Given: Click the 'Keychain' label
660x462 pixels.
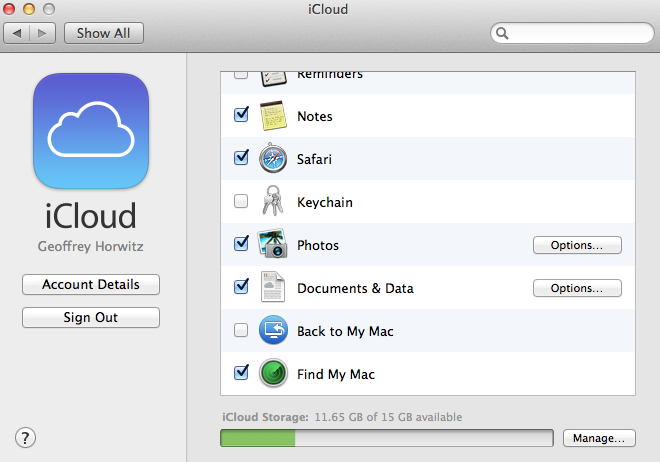Looking at the screenshot, I should [325, 202].
